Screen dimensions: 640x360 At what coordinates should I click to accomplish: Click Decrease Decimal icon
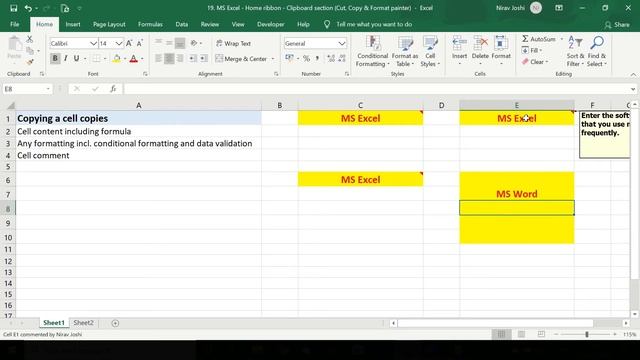click(x=342, y=58)
